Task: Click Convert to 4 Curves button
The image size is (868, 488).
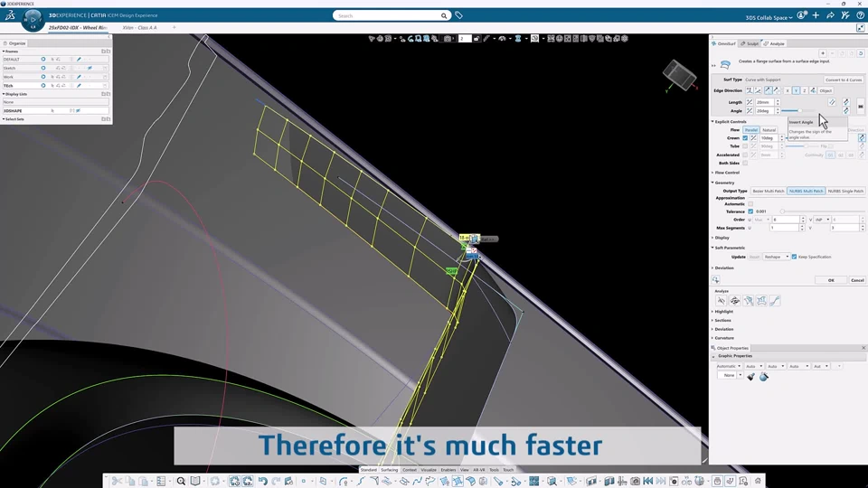Action: [x=844, y=80]
